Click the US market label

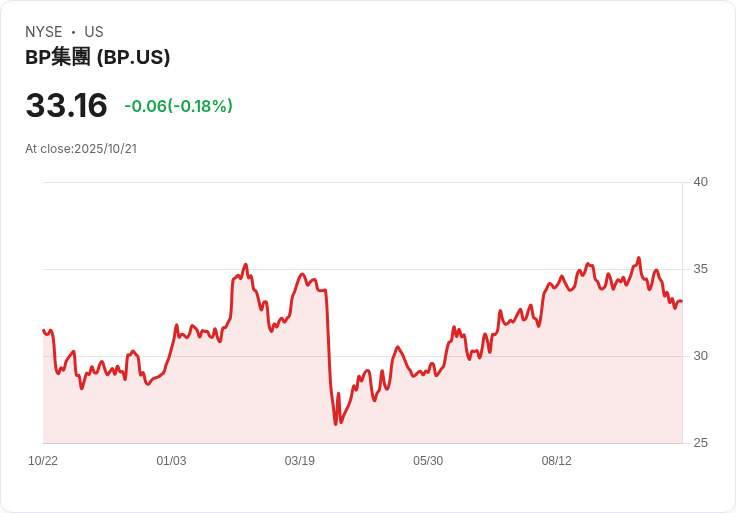[94, 32]
